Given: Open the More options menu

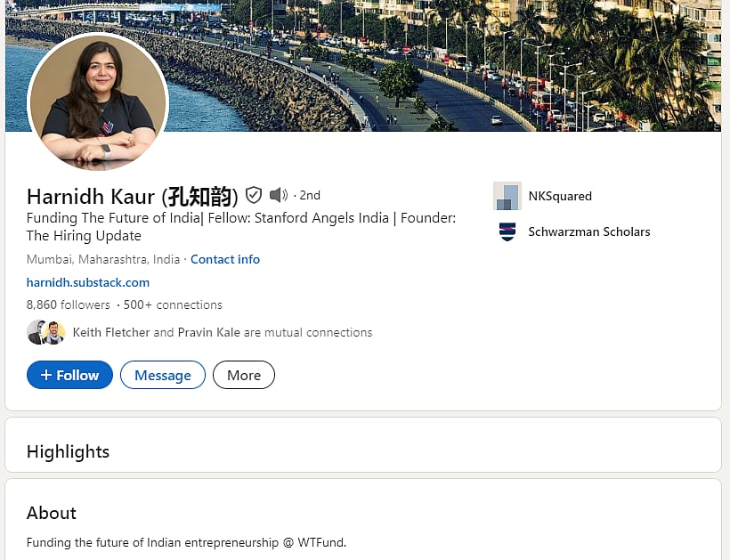Looking at the screenshot, I should point(243,375).
